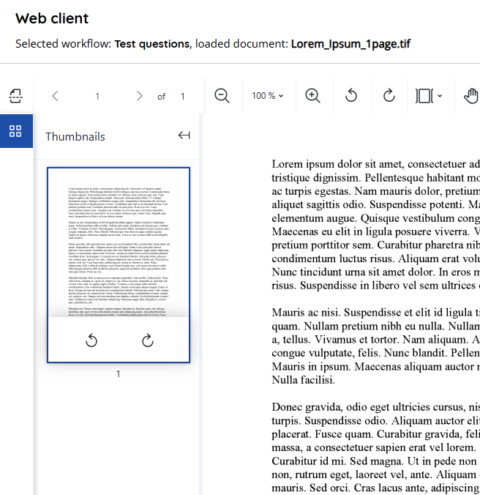Image resolution: width=480 pixels, height=495 pixels.
Task: Click the zoom in magnifier icon
Action: 313,96
